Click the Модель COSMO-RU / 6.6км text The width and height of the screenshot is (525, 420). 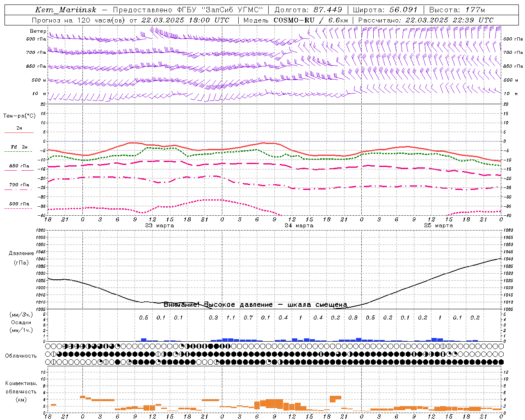(295, 20)
